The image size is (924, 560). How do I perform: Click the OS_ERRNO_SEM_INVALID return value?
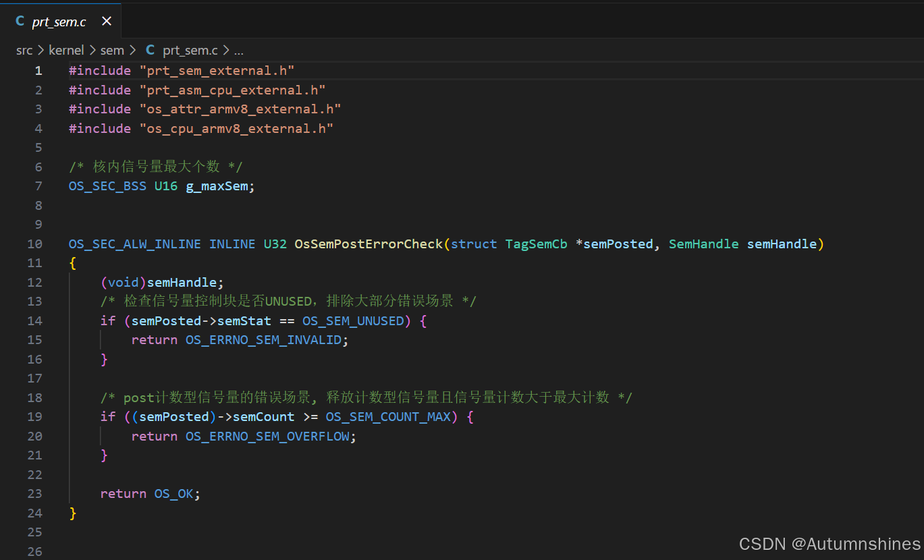[264, 340]
